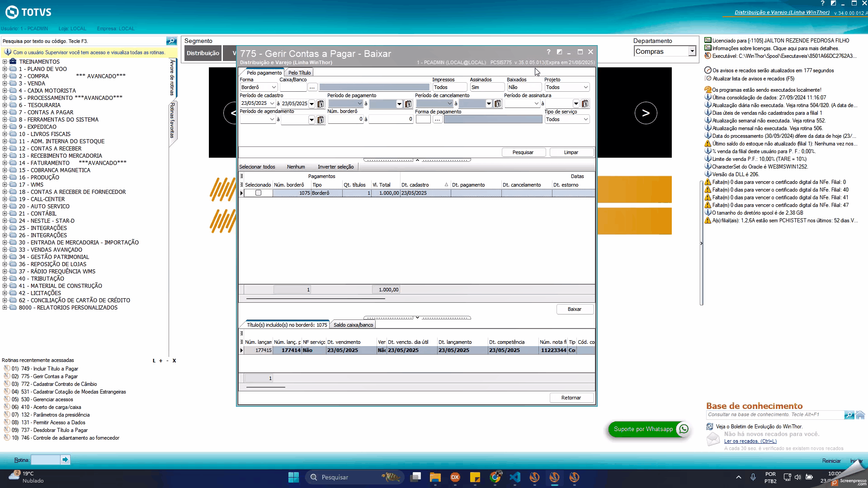Click the home icon beside Base de conhecimento

pyautogui.click(x=860, y=415)
